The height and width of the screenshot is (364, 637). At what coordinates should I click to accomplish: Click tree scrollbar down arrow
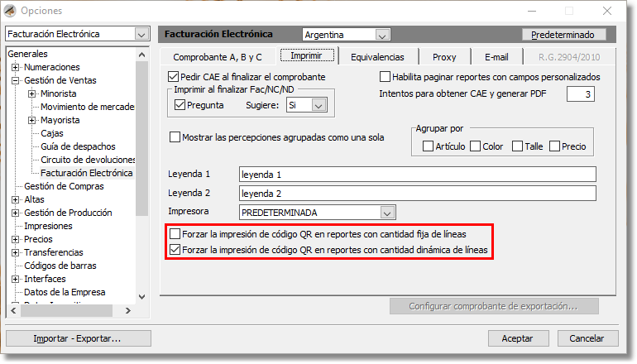(x=141, y=296)
